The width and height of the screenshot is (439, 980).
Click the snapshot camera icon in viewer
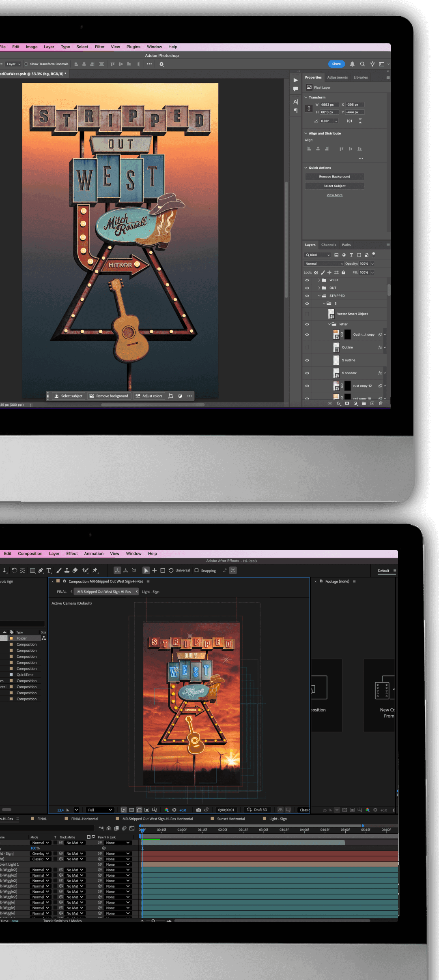click(198, 810)
